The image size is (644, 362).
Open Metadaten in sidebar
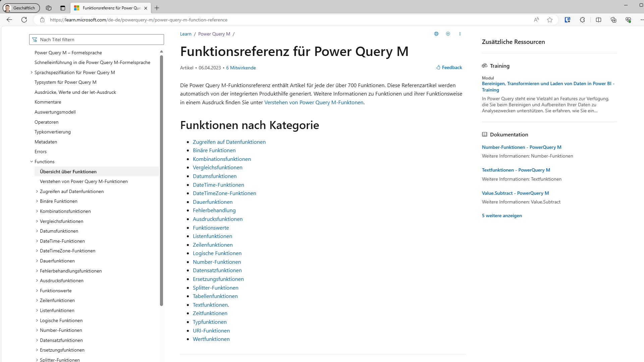[46, 142]
